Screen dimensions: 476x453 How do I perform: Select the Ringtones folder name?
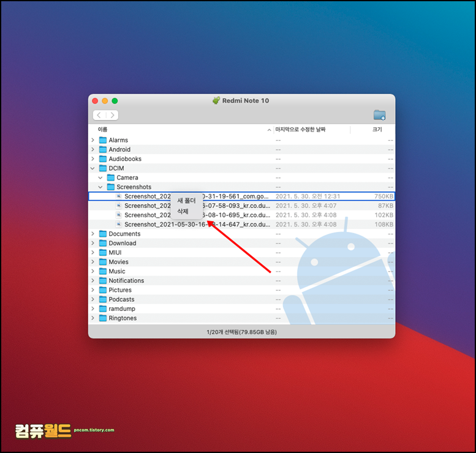pos(123,318)
